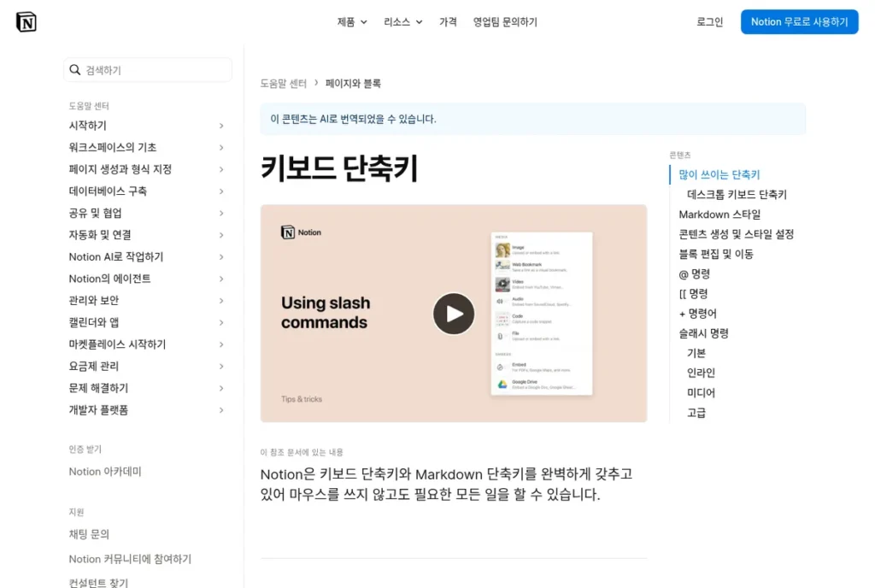Viewport: 875px width, 588px height.
Task: Jump to [[ 명령 section
Action: pyautogui.click(x=693, y=293)
